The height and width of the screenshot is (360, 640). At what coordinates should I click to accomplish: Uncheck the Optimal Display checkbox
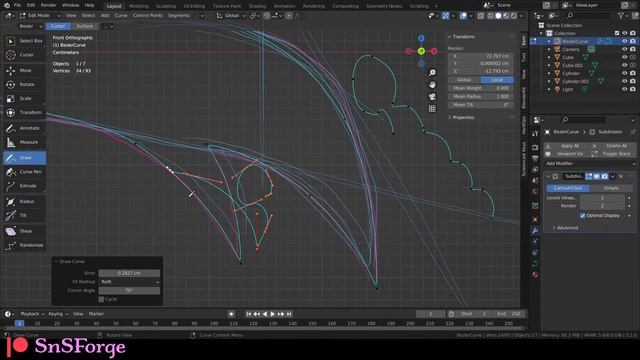582,216
